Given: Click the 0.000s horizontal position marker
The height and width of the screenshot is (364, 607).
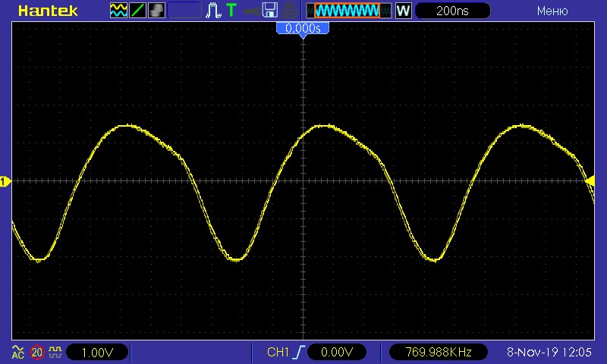Looking at the screenshot, I should tap(303, 28).
